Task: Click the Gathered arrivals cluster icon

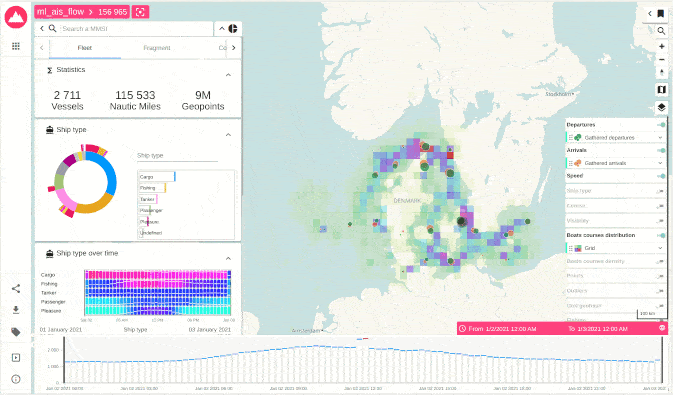Action: pyautogui.click(x=578, y=163)
